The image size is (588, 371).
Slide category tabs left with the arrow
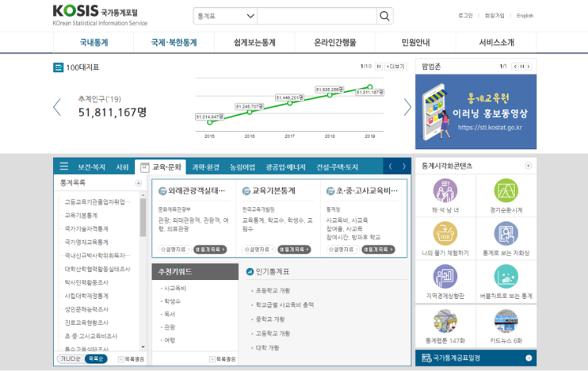(390, 166)
